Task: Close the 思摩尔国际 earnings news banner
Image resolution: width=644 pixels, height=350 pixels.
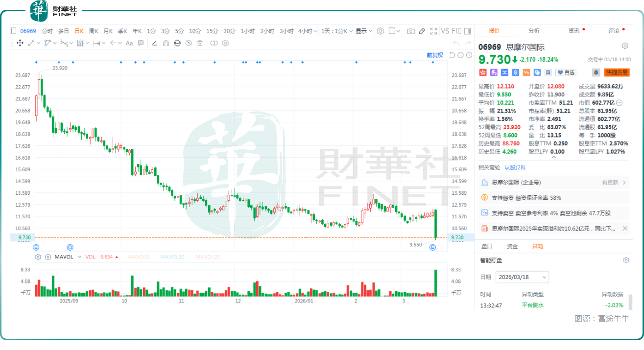Action: (x=625, y=228)
